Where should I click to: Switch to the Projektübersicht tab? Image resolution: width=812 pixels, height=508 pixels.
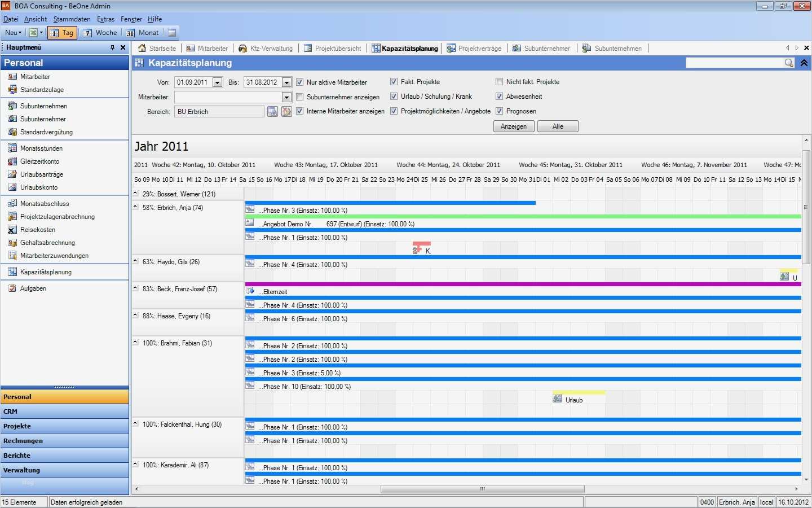(x=333, y=48)
